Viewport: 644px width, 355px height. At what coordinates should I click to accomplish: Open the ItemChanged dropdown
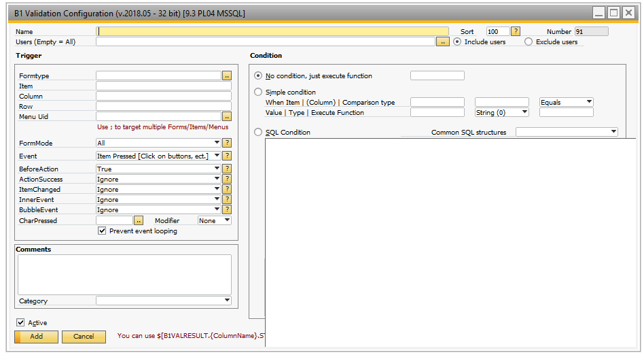coord(217,189)
